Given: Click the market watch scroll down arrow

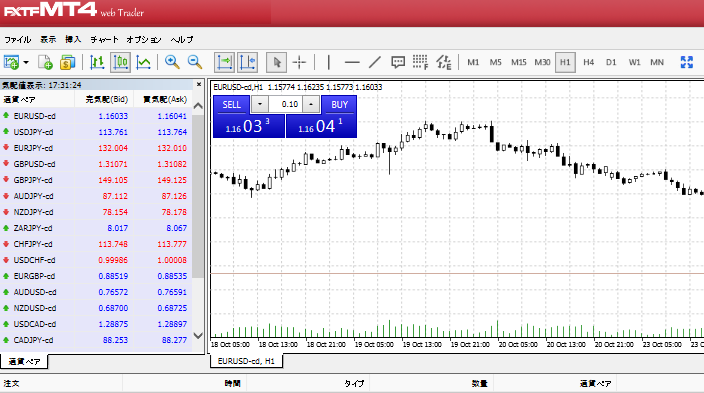Looking at the screenshot, I should point(198,336).
